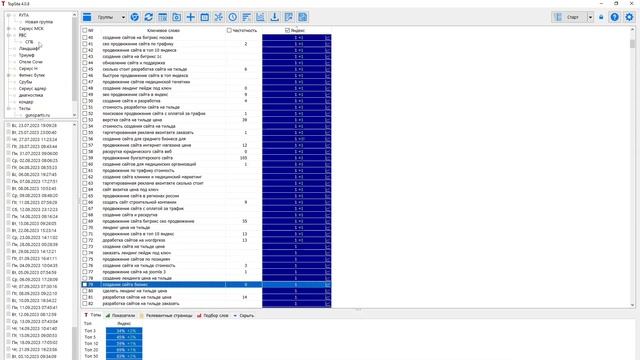Select the СПБ tree item

pyautogui.click(x=29, y=42)
